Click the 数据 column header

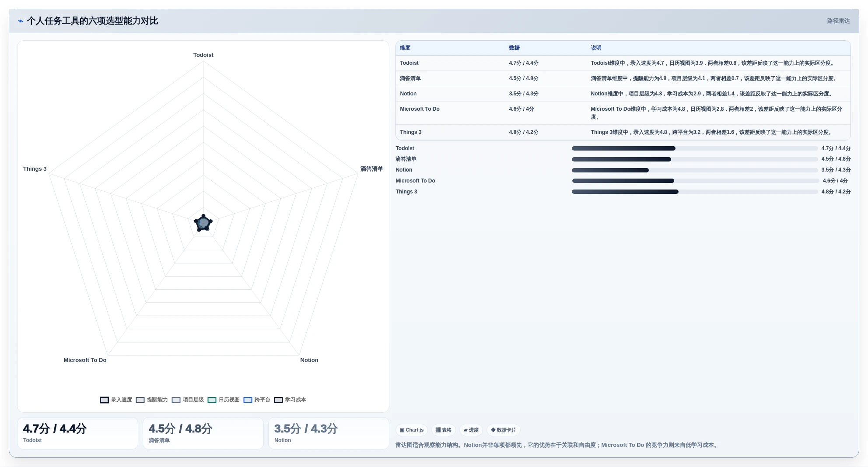[x=514, y=48]
